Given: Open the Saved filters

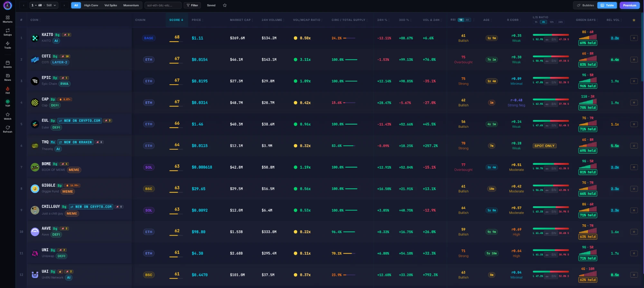Looking at the screenshot, I should (x=211, y=5).
